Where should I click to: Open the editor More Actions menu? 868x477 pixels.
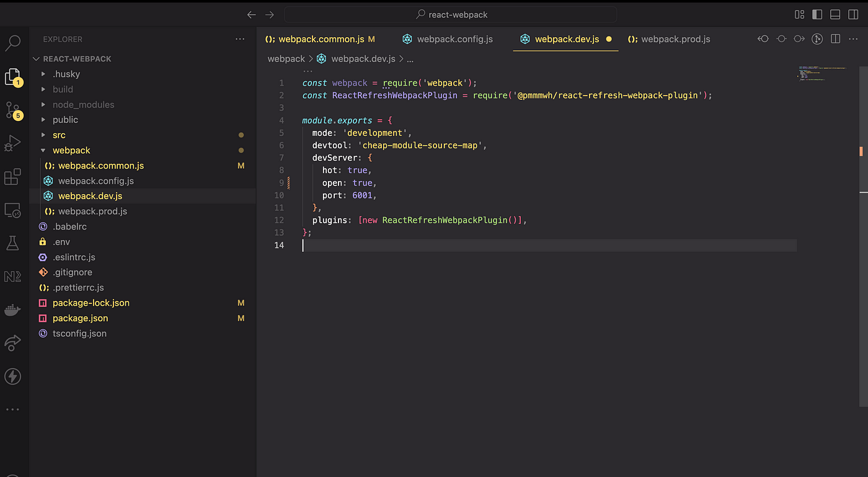854,39
